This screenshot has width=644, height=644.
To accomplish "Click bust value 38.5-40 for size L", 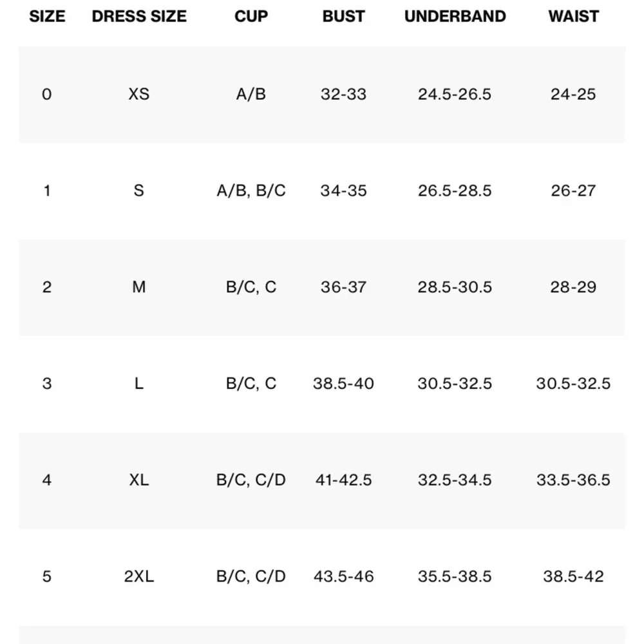I will click(x=343, y=383).
